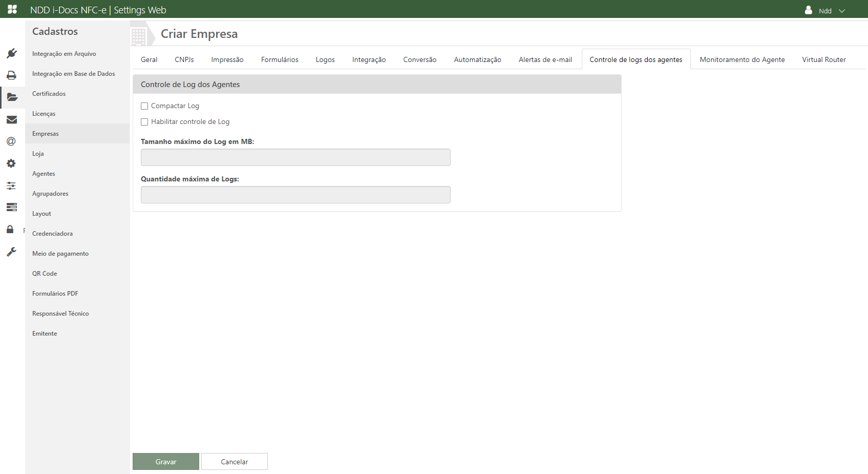
Task: Select the Formulários tab
Action: (280, 59)
